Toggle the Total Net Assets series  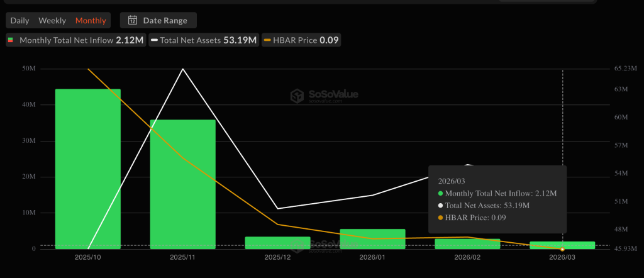[x=204, y=40]
